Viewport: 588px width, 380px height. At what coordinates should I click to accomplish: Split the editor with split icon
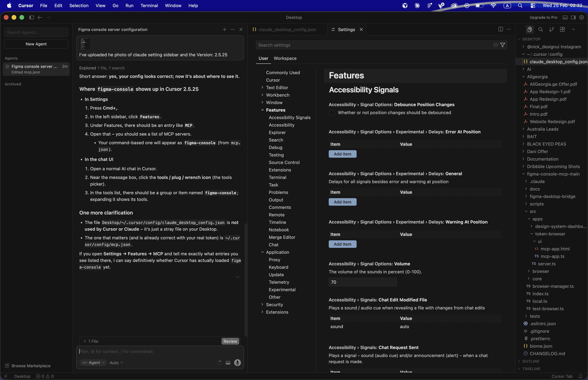point(501,29)
